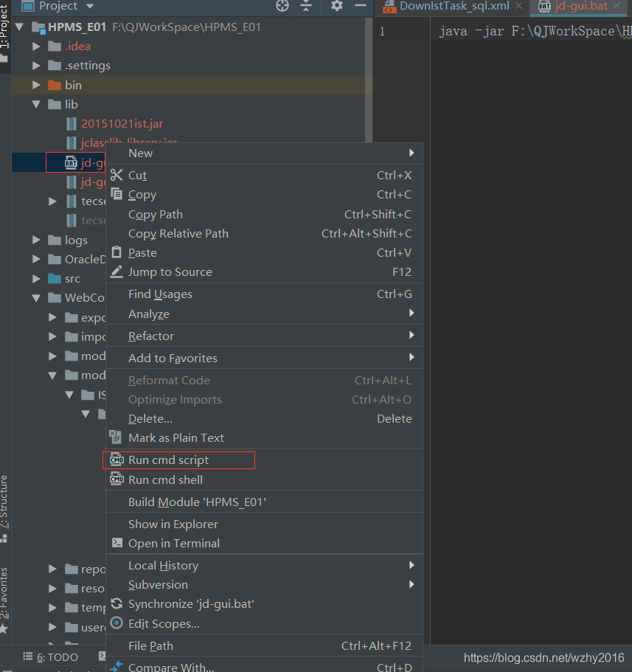Choose Edit Scopes...
The width and height of the screenshot is (632, 672).
pyautogui.click(x=264, y=624)
